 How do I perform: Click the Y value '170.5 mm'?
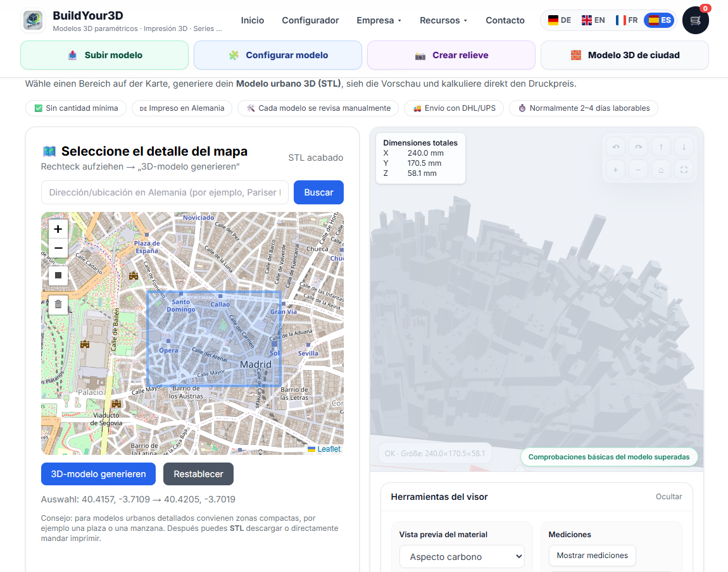click(x=424, y=163)
